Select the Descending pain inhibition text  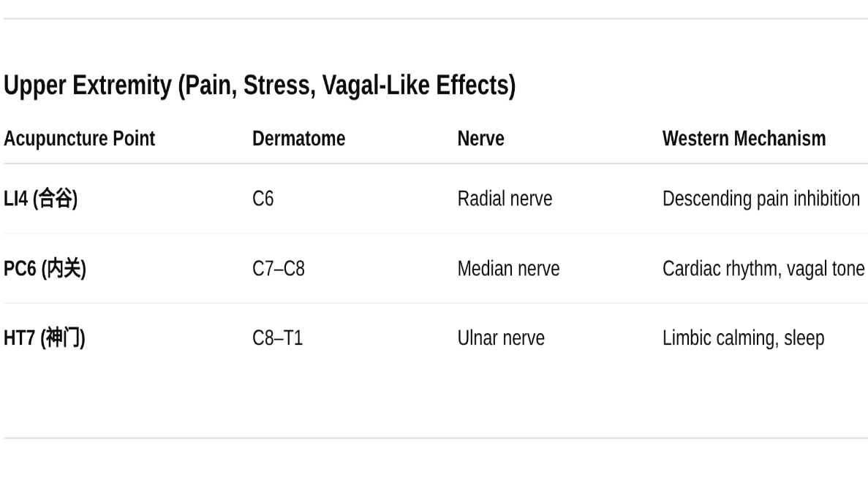[x=761, y=199]
